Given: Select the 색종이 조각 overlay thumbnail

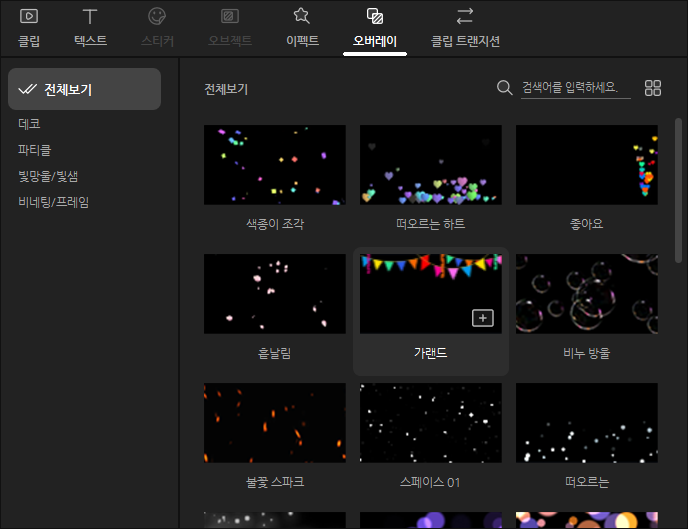Looking at the screenshot, I should pos(274,165).
